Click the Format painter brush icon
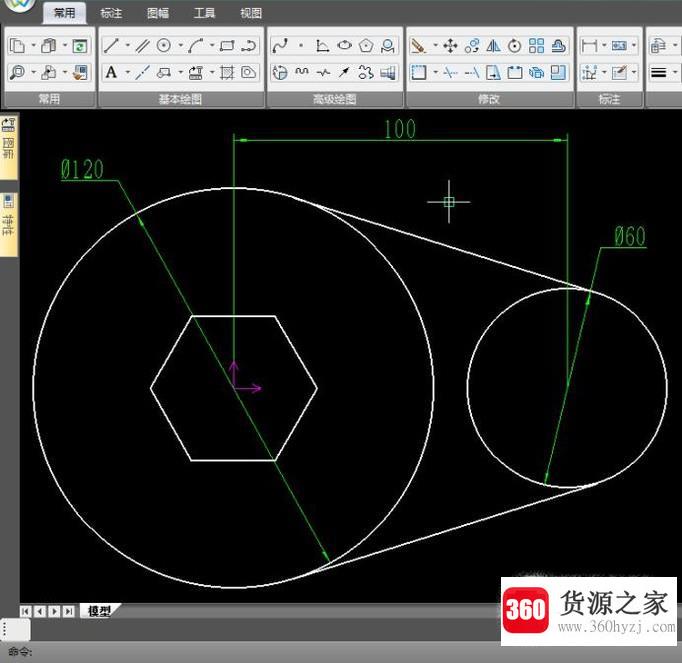This screenshot has height=663, width=682. 80,72
